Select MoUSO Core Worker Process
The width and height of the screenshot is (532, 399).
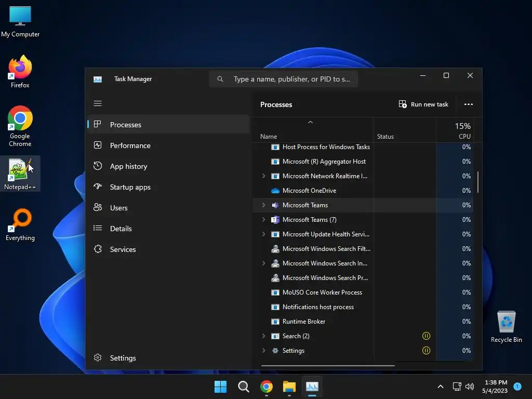[x=363, y=292]
